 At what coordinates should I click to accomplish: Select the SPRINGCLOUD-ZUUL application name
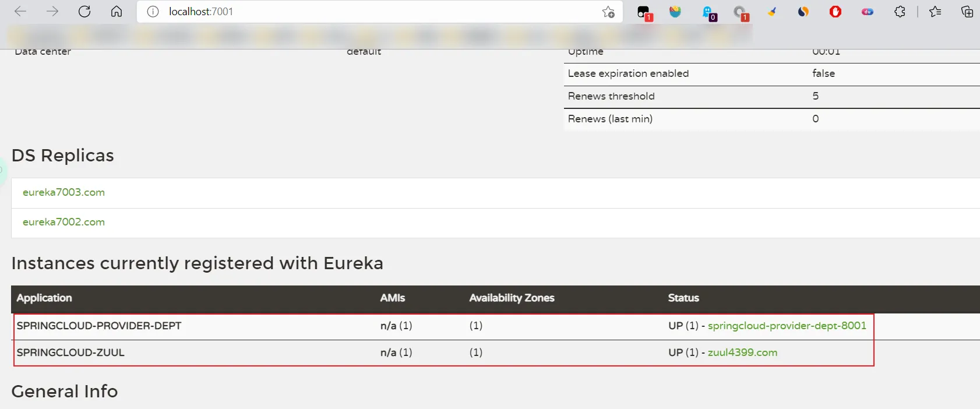coord(70,352)
